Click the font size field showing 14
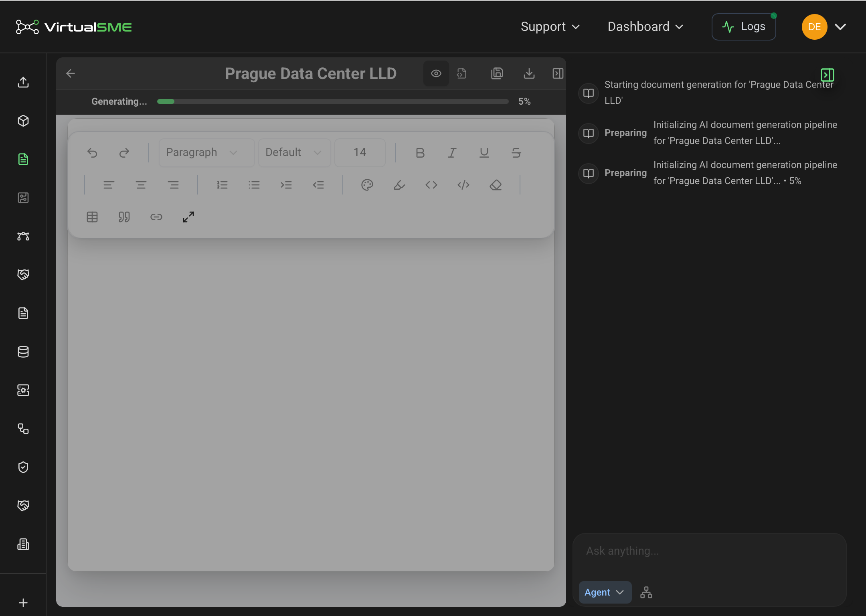 point(360,153)
